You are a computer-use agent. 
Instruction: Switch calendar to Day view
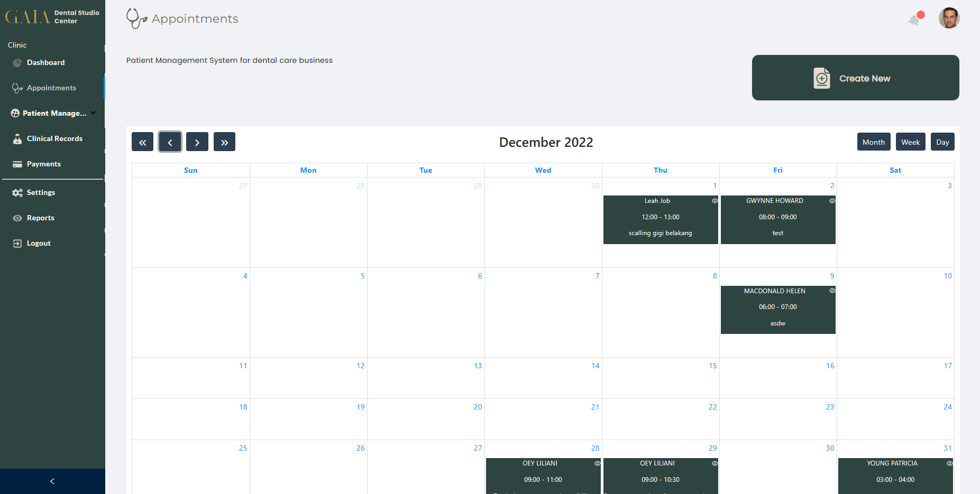(x=942, y=142)
